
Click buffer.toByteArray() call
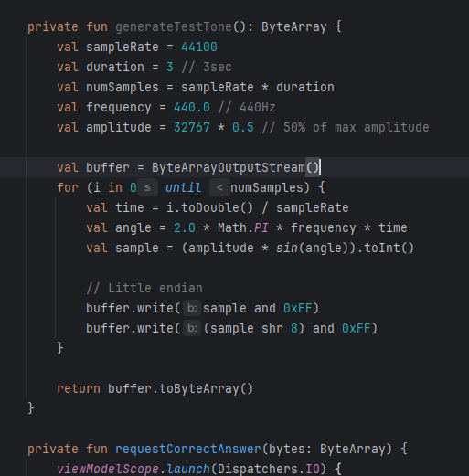click(180, 389)
